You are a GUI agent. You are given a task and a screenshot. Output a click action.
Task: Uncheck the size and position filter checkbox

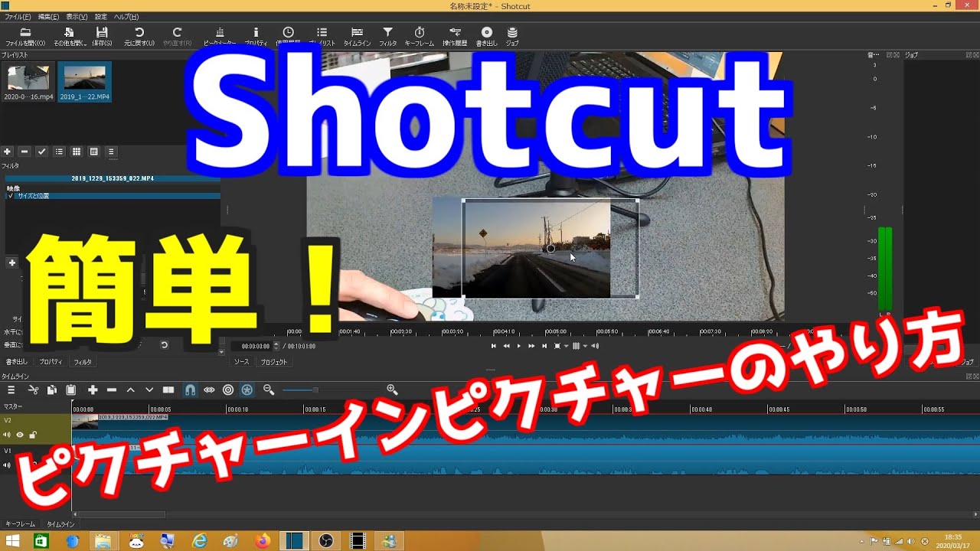11,196
